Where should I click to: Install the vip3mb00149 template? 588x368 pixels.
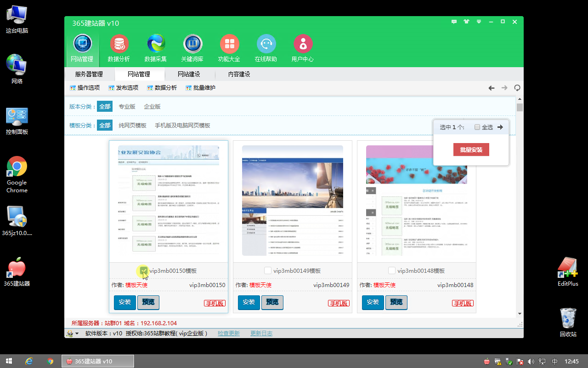pos(249,302)
